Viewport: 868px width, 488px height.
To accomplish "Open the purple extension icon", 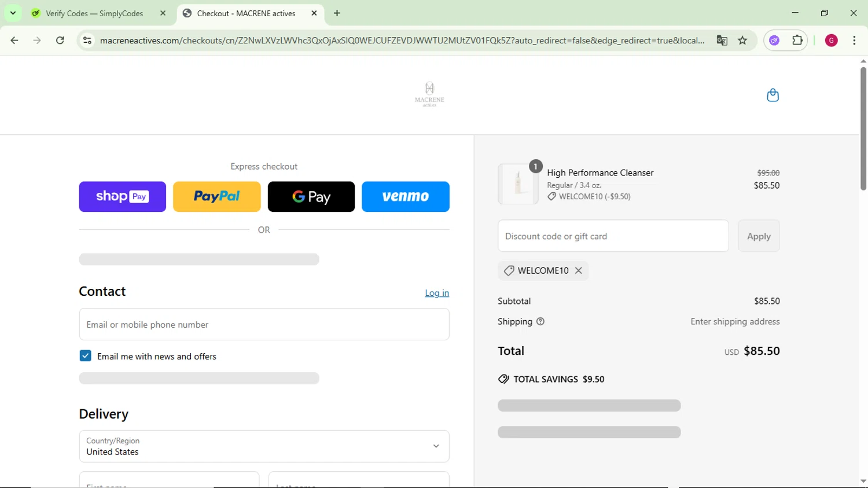I will tap(774, 41).
